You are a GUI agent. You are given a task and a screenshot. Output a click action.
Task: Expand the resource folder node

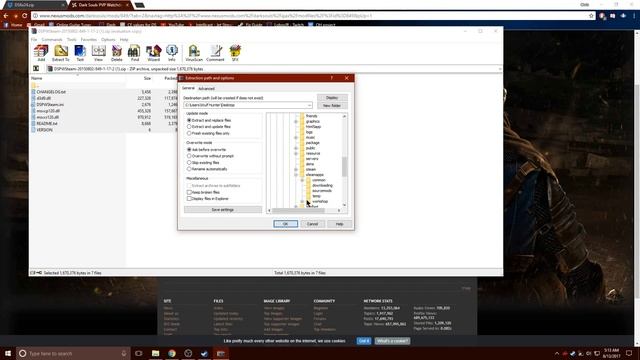pyautogui.click(x=296, y=153)
